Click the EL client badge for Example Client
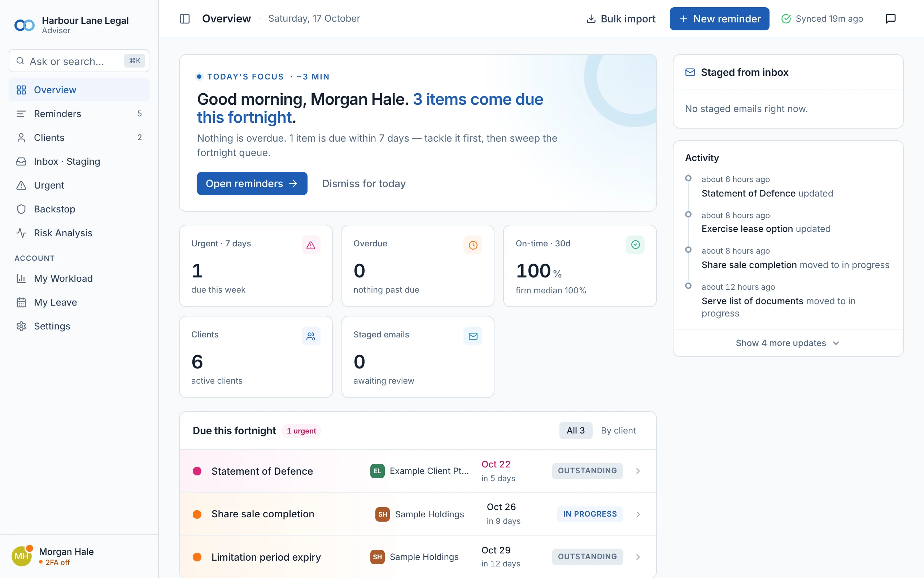Image resolution: width=924 pixels, height=578 pixels. pos(377,471)
